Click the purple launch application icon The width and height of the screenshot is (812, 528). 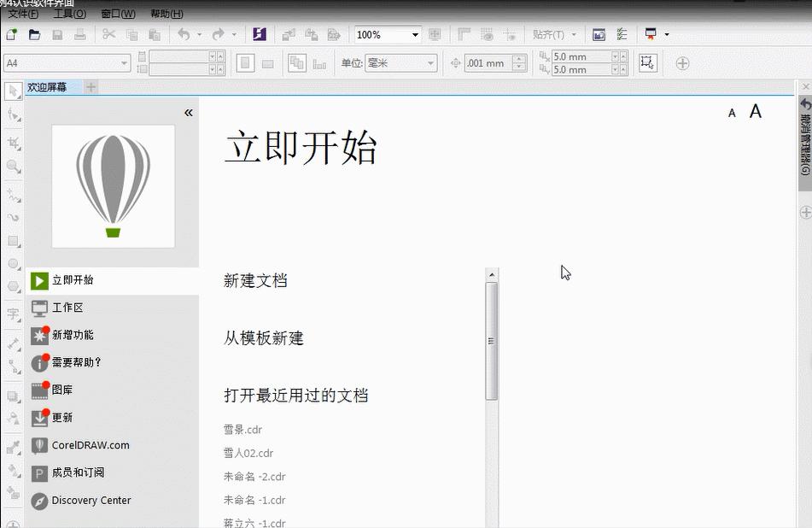[x=260, y=34]
